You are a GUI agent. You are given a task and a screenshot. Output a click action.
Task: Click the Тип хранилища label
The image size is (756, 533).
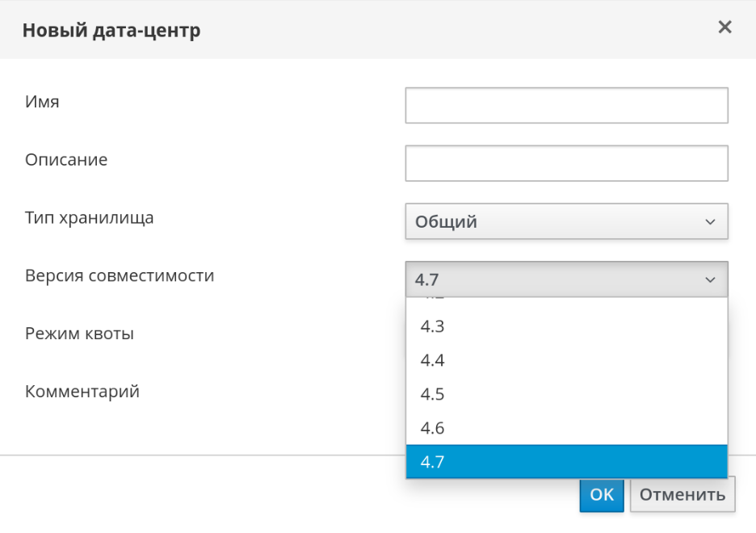coord(89,217)
